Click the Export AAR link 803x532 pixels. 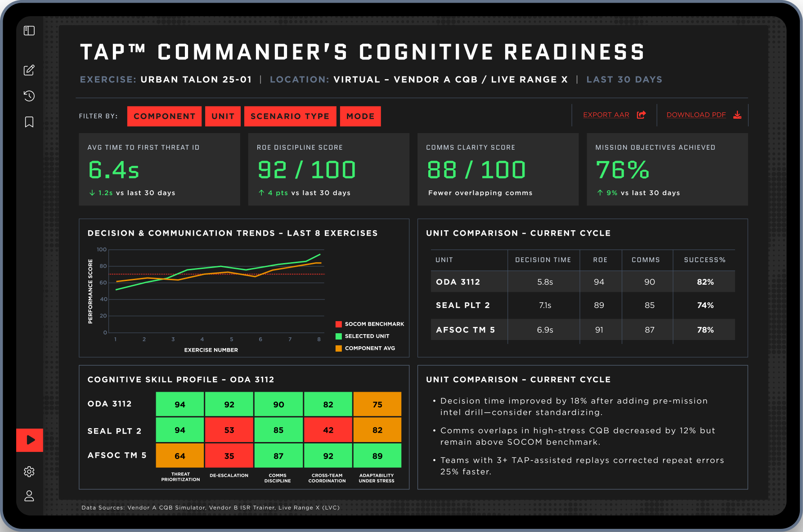tap(606, 115)
